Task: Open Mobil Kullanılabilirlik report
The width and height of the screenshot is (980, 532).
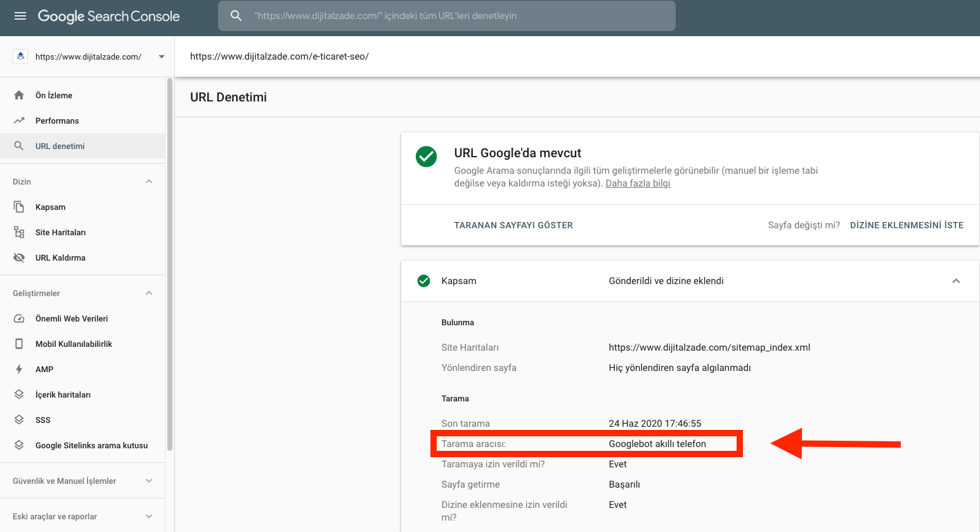Action: 82,344
